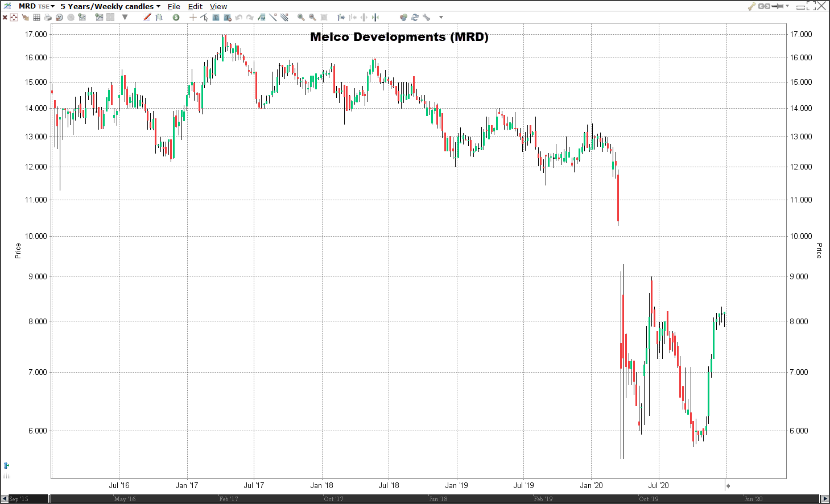Toggle the chain link grouping icon
Viewport: 830px width, 504px height.
pos(764,6)
